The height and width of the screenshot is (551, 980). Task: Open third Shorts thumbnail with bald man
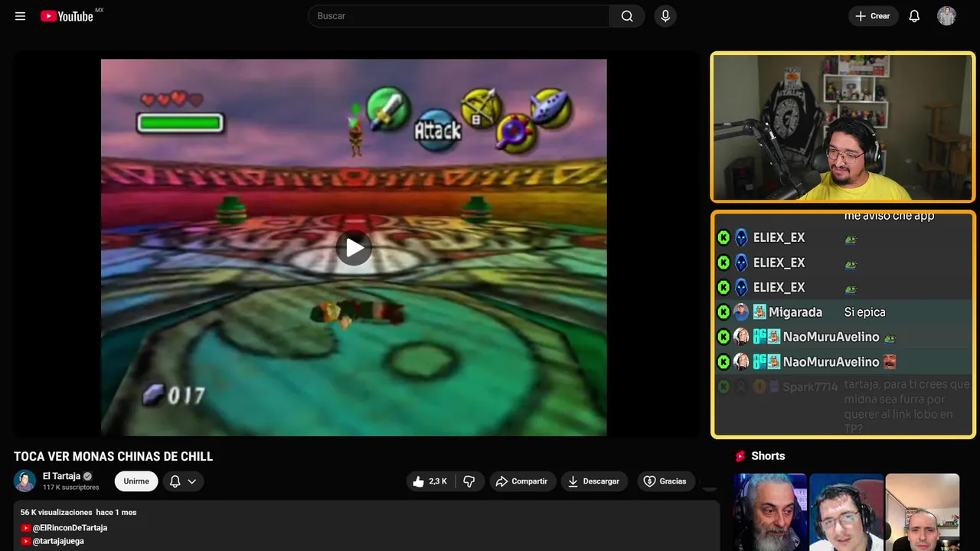(x=923, y=512)
